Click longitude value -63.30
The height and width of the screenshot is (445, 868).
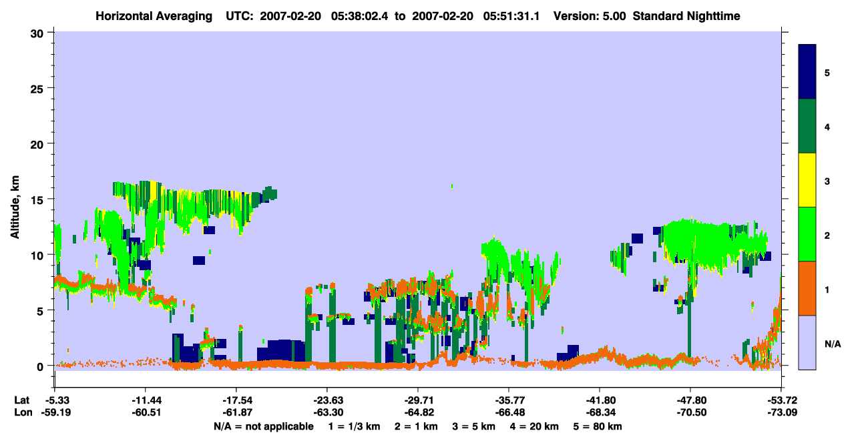click(x=327, y=412)
